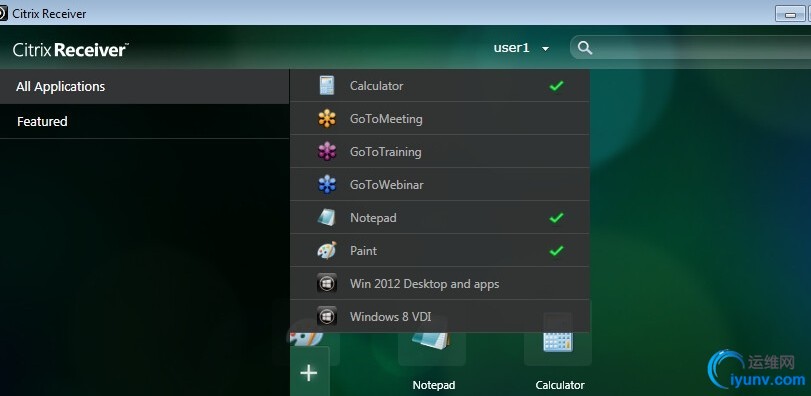Toggle the green checkmark next to Notepad
This screenshot has width=811, height=396.
(557, 218)
